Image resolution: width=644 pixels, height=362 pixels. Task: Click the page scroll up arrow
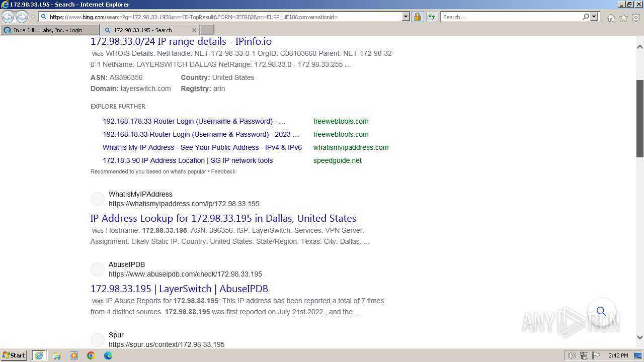(640, 47)
